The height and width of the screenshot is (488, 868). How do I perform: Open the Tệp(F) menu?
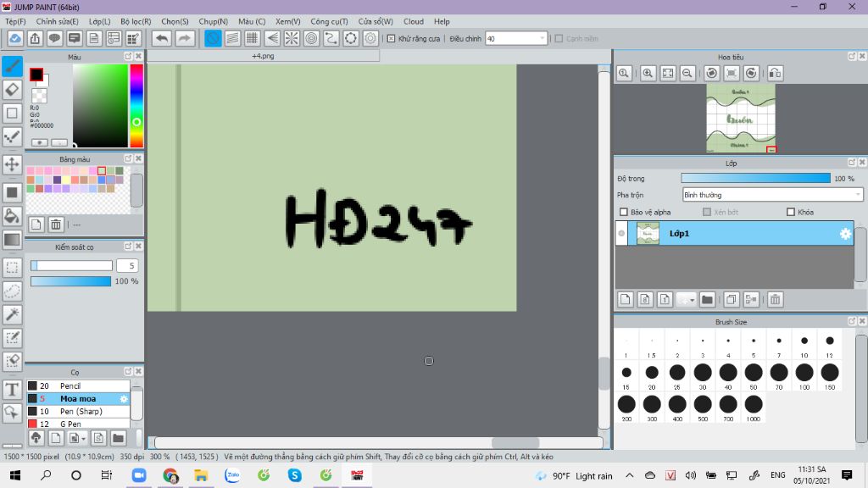click(x=15, y=21)
